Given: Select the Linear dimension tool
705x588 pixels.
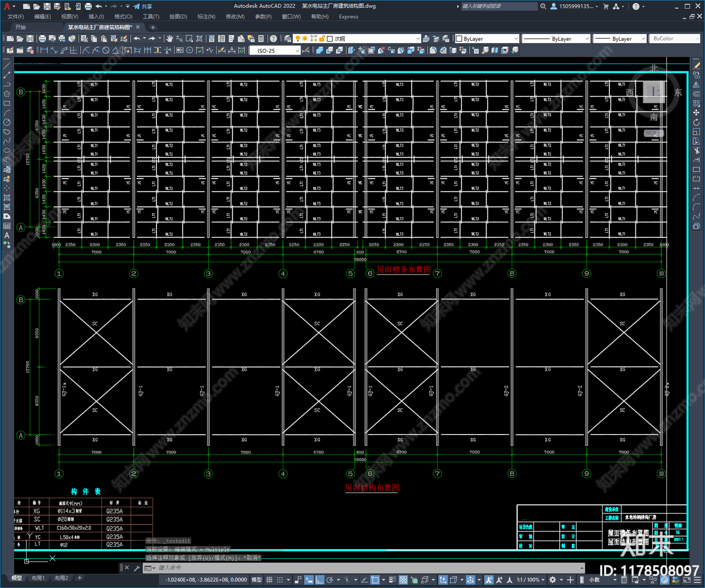Looking at the screenshot, I should tap(44, 50).
